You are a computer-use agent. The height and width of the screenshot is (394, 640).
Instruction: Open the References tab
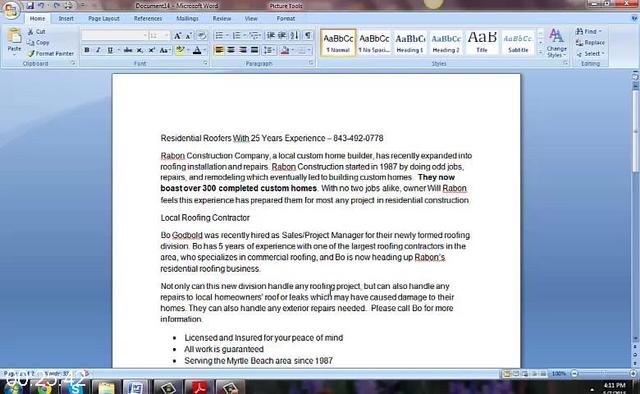coord(148,18)
